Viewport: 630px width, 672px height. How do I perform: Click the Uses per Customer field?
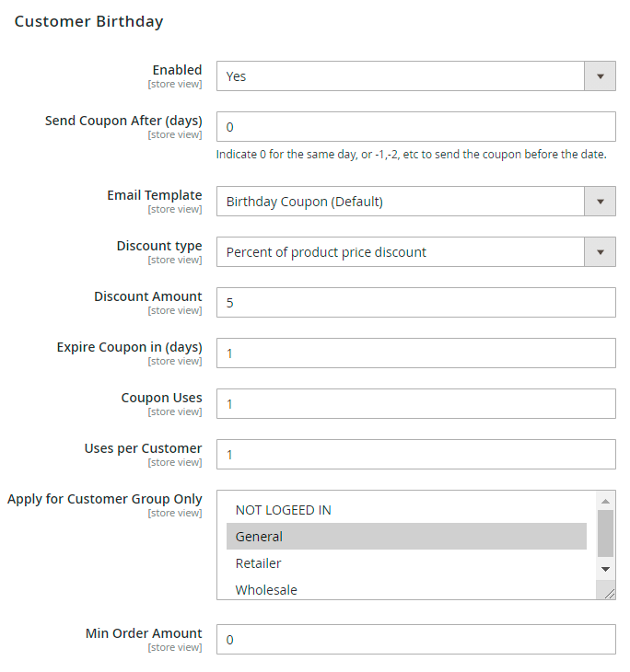415,454
